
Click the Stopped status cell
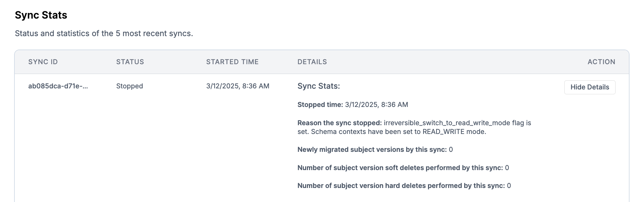[129, 86]
